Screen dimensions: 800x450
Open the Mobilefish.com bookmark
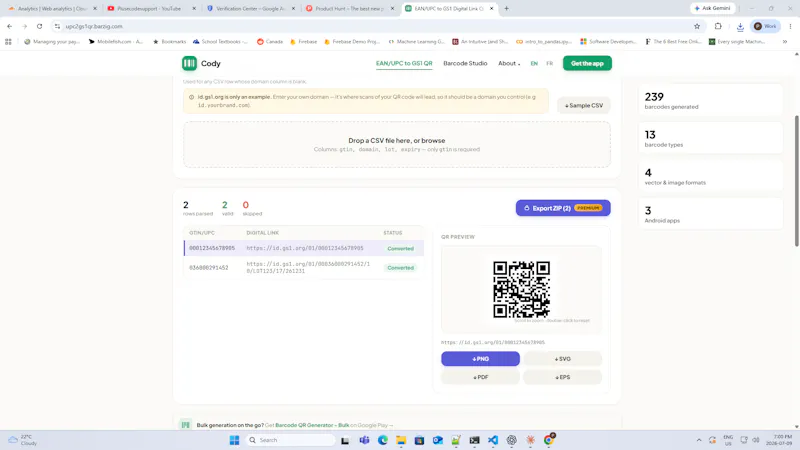point(116,42)
